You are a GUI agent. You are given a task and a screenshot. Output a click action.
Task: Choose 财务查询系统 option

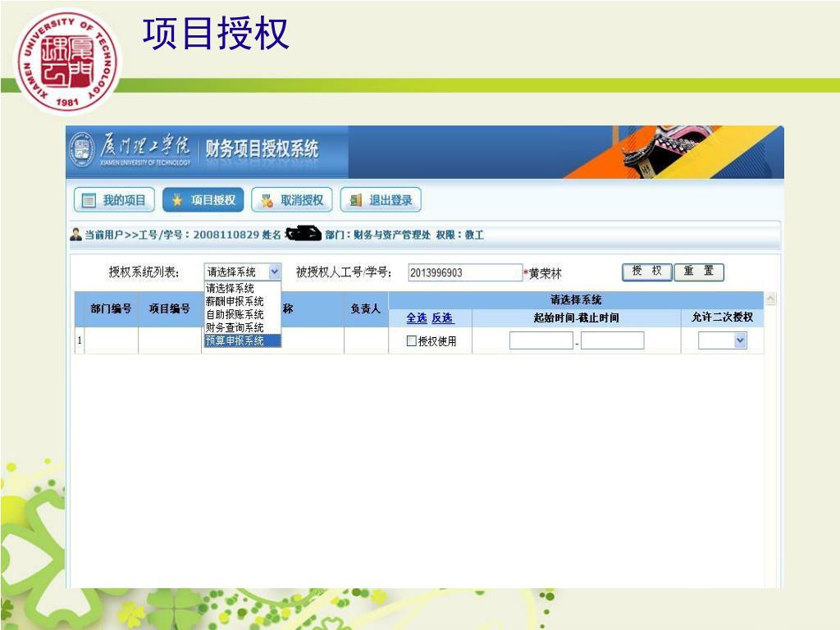tap(243, 327)
